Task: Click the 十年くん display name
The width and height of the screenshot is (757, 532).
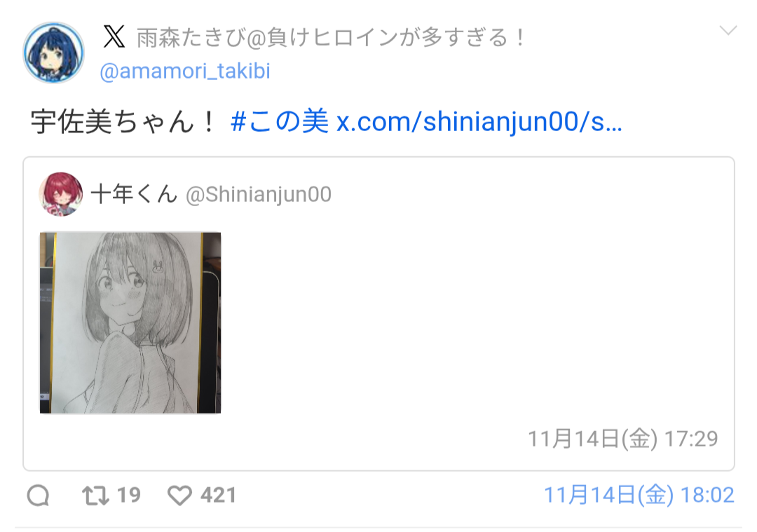Action: pos(134,194)
